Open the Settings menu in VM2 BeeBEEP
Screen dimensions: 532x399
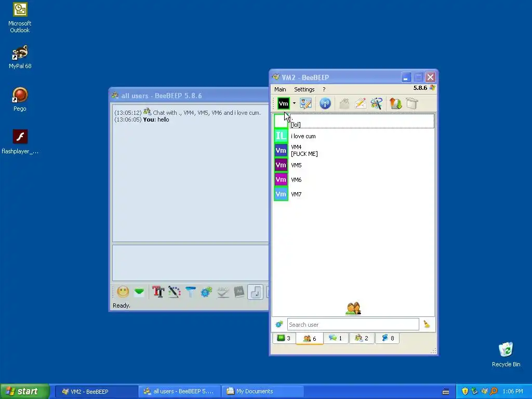(x=304, y=89)
